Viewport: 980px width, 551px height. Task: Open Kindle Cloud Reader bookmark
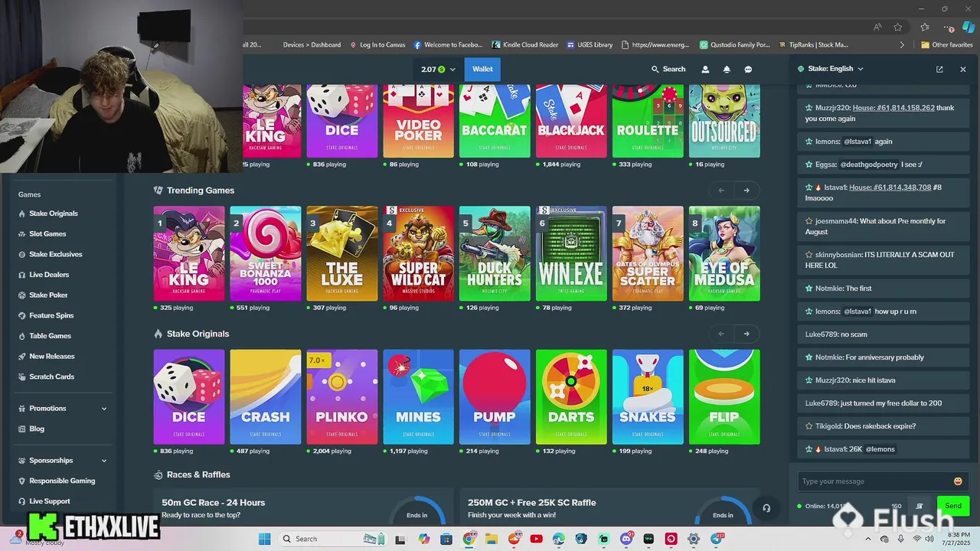[525, 45]
